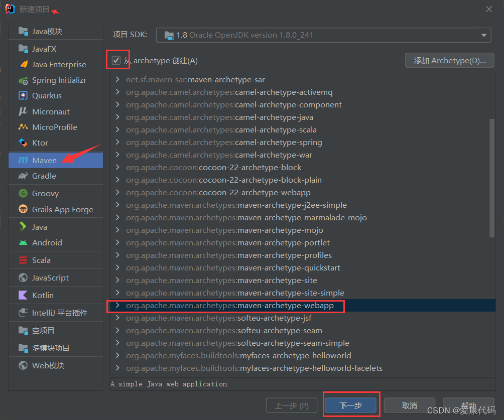
Task: Click the Micronaut mu icon
Action: coord(23,111)
